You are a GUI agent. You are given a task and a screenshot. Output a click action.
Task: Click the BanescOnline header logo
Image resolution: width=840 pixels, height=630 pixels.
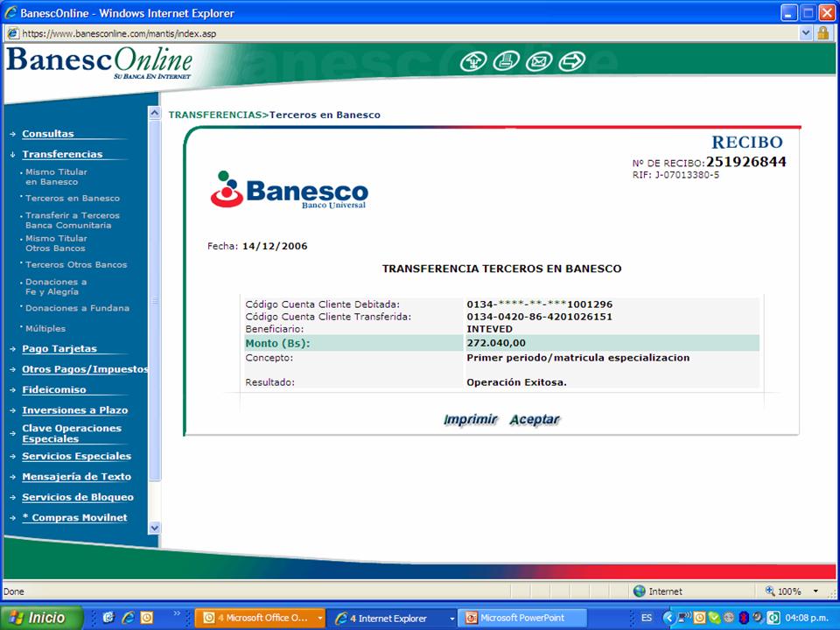click(x=100, y=62)
